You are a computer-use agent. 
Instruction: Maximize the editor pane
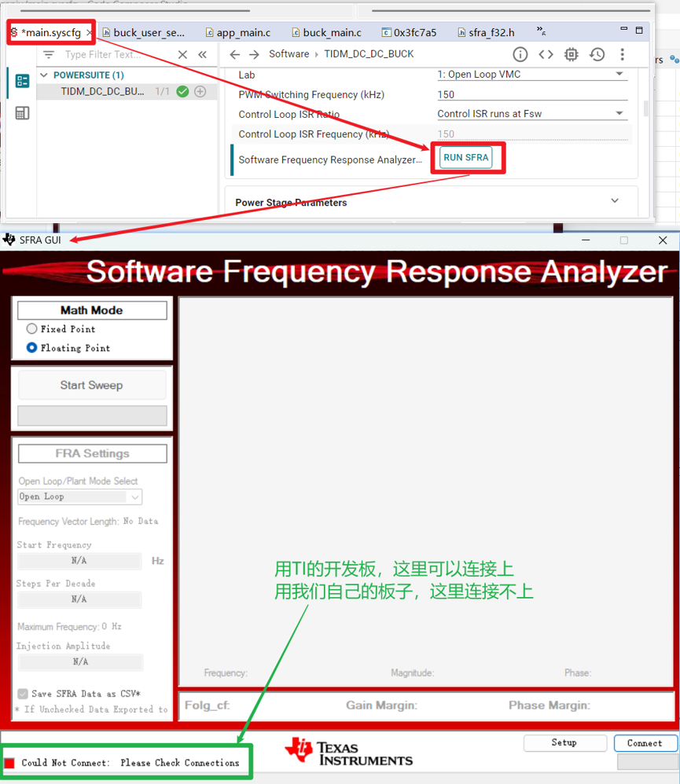tap(639, 30)
